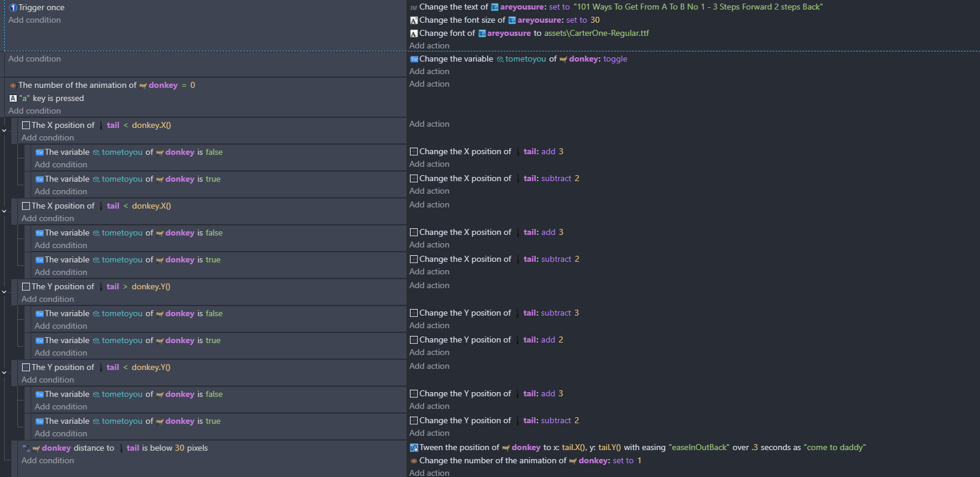The height and width of the screenshot is (477, 980).
Task: Click icon of animation set to 1 action
Action: 414,461
